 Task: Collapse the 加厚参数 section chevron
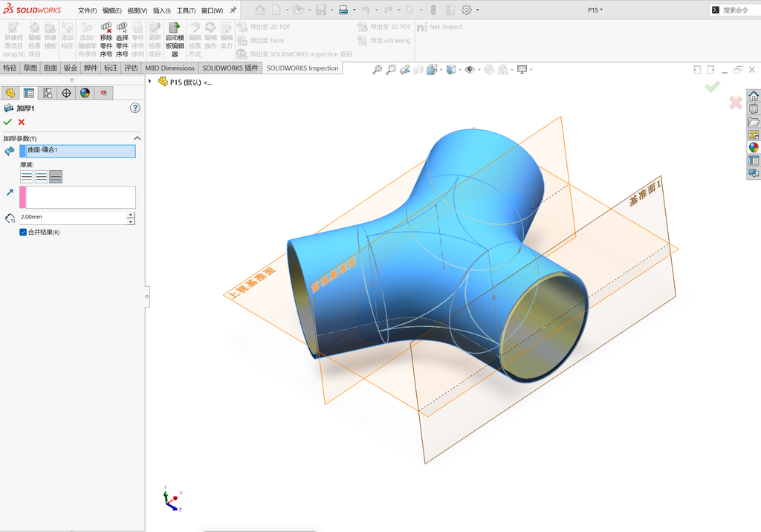click(x=137, y=138)
